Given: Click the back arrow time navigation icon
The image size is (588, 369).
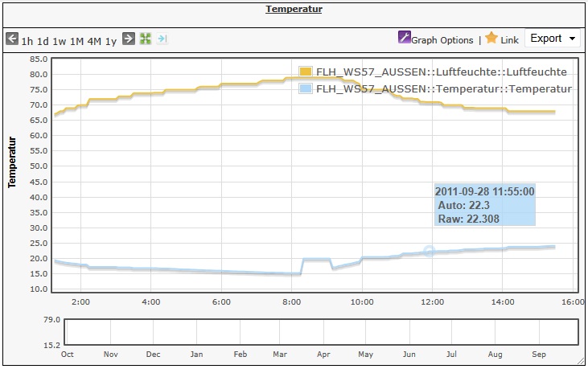Looking at the screenshot, I should pos(12,39).
